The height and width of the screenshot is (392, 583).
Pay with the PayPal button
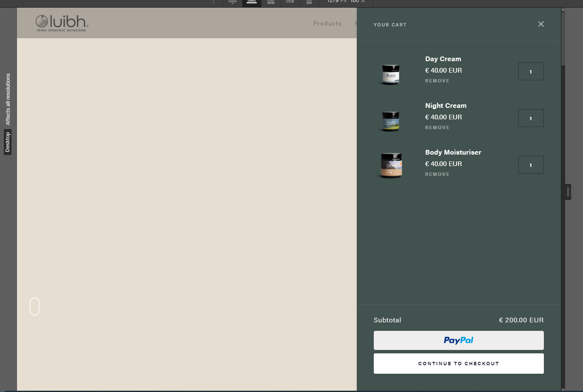[458, 340]
